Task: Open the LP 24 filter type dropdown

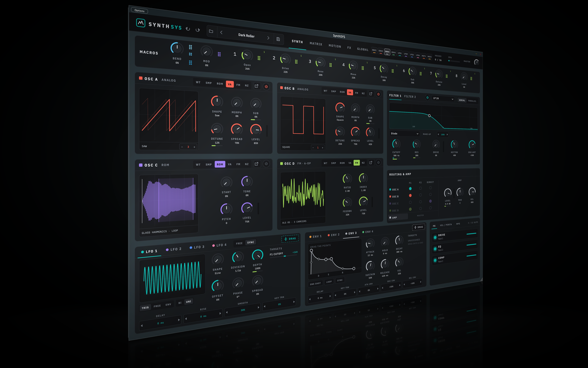Action: coord(443,99)
